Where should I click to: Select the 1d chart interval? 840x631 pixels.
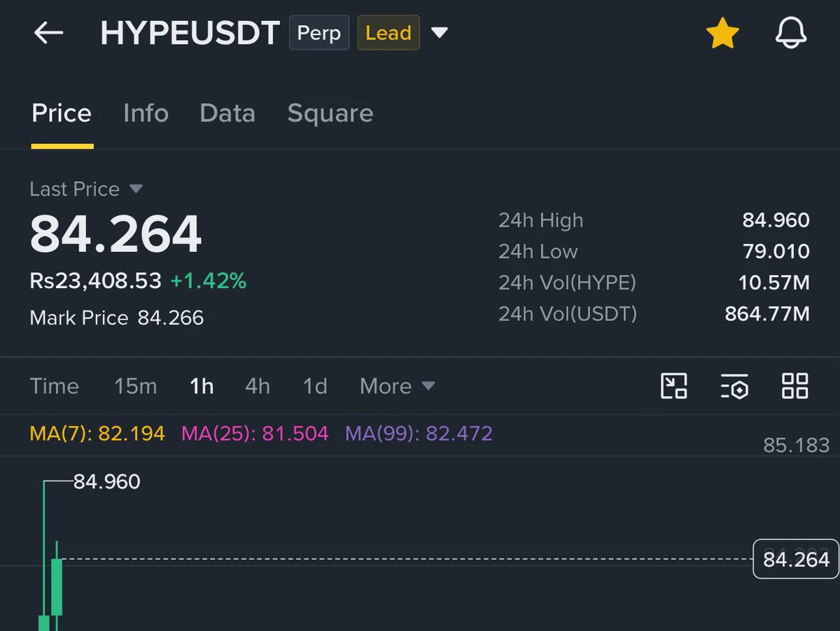tap(315, 386)
